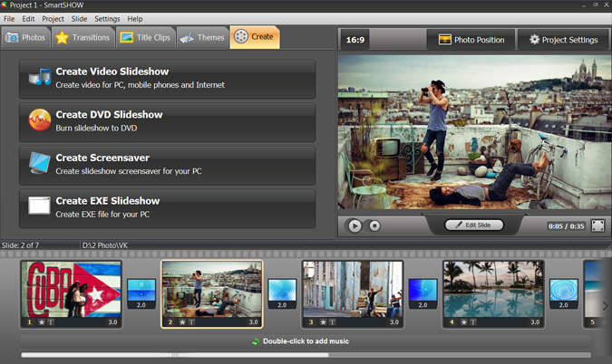This screenshot has width=612, height=364.
Task: Click the Double-click to add music bar
Action: click(306, 341)
